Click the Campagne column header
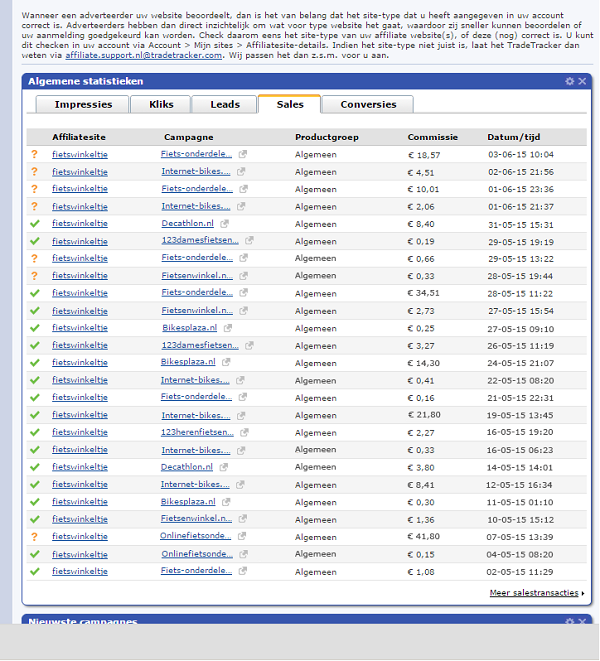This screenshot has width=600, height=661. (x=188, y=137)
